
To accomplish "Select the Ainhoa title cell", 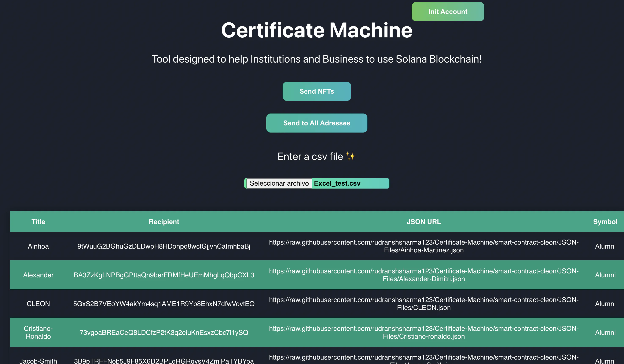I will coord(38,246).
